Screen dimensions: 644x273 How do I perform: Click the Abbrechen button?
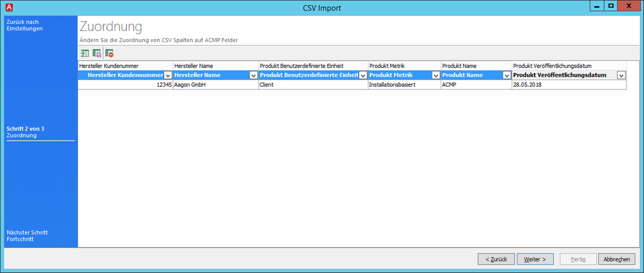click(x=616, y=258)
